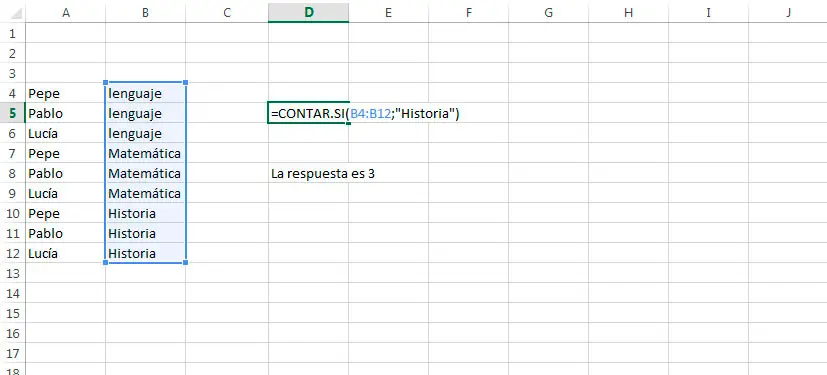
Task: Click cell B6 with lenguaje
Action: click(146, 133)
